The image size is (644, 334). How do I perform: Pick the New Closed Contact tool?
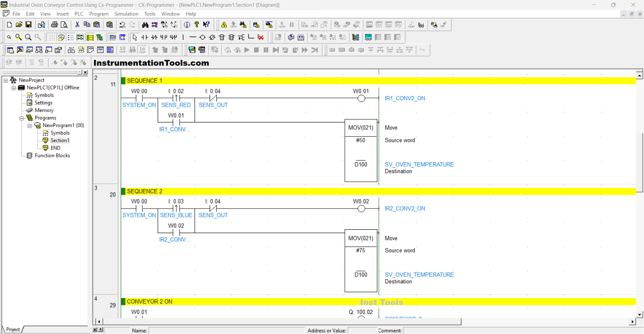pos(154,37)
